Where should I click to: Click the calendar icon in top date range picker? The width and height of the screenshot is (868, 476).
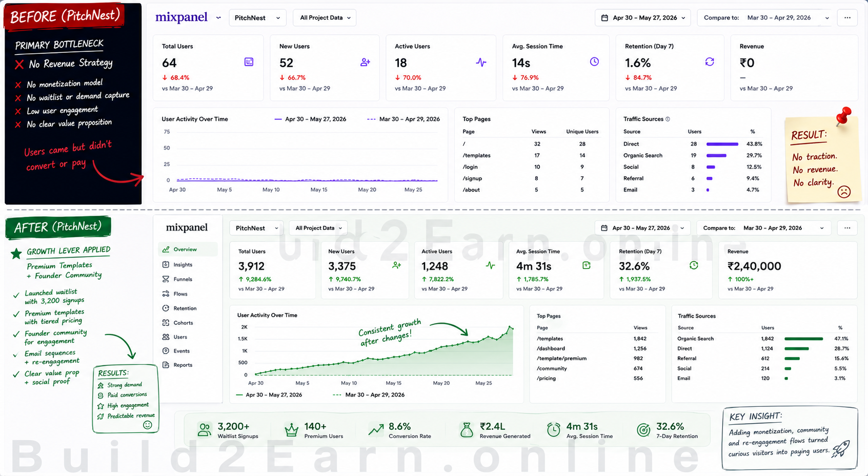(x=604, y=17)
